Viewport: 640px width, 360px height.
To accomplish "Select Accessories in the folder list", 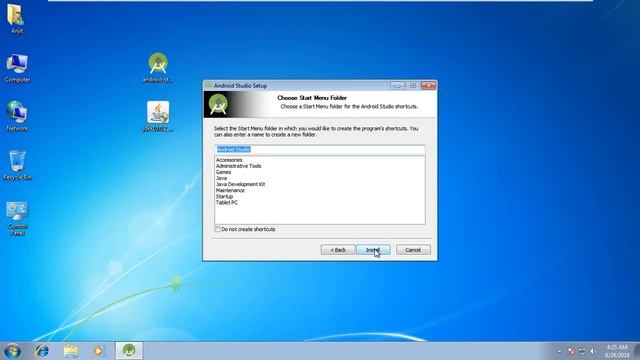I will click(x=229, y=160).
